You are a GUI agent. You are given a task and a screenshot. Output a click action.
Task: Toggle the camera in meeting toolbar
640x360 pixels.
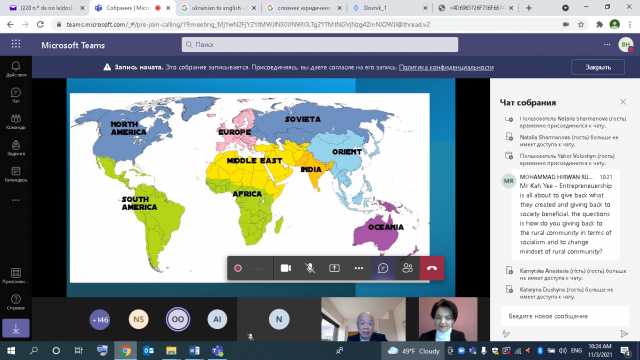(x=286, y=268)
